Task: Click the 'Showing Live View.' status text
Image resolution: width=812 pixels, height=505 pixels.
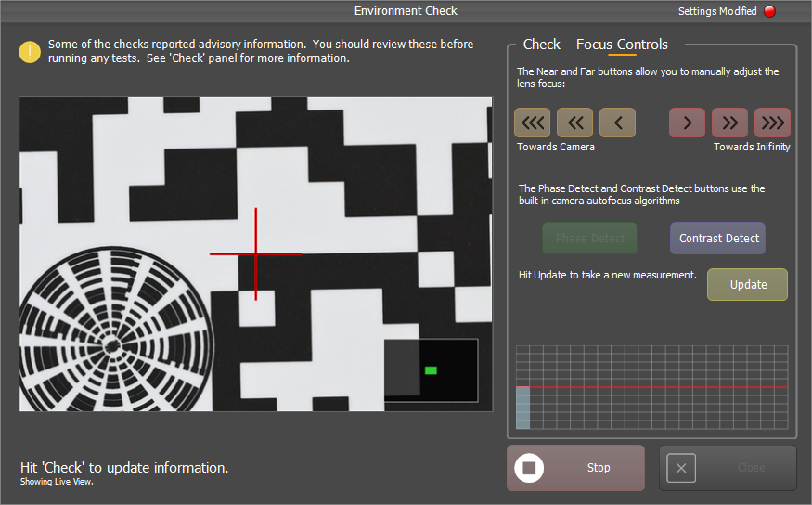Action: point(57,482)
